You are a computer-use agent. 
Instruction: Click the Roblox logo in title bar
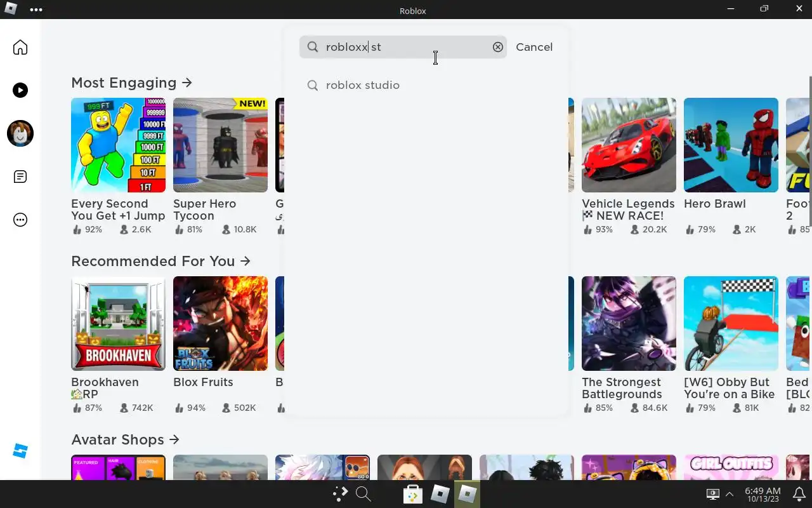click(x=11, y=9)
